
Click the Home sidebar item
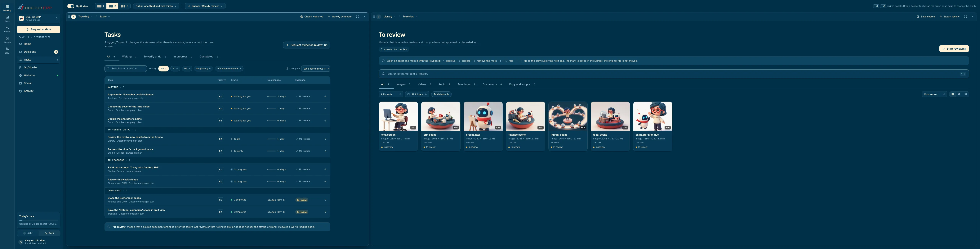(x=38, y=44)
